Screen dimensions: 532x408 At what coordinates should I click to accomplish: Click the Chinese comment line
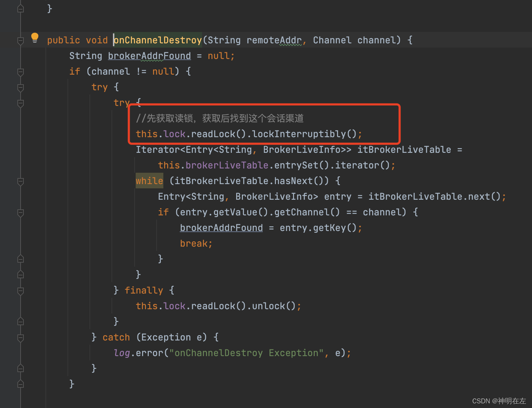[x=220, y=118]
